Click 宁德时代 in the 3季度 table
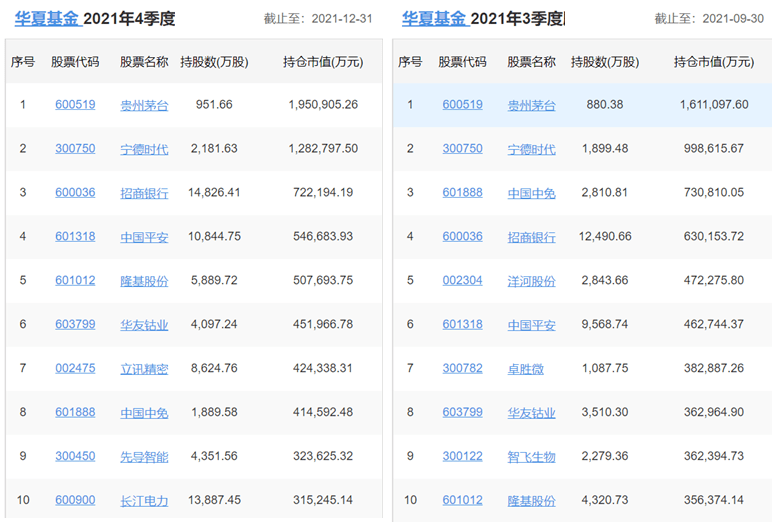The height and width of the screenshot is (522, 772). [x=531, y=149]
